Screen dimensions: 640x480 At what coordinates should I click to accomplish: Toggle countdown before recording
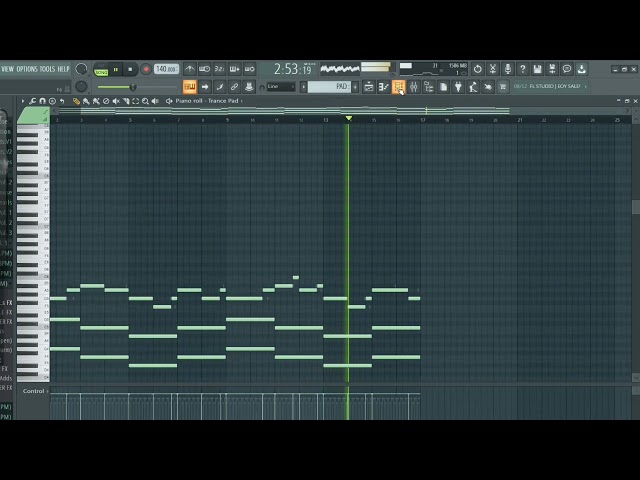click(219, 69)
